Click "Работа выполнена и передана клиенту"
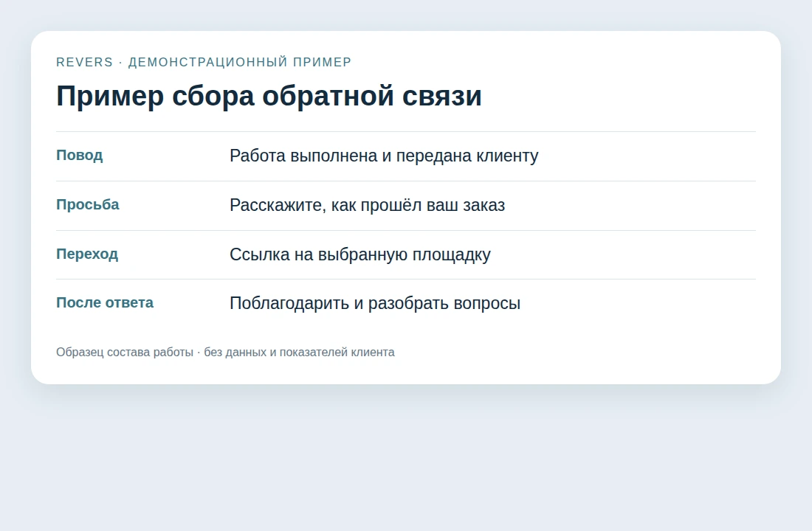Image resolution: width=812 pixels, height=531 pixels. (x=384, y=156)
